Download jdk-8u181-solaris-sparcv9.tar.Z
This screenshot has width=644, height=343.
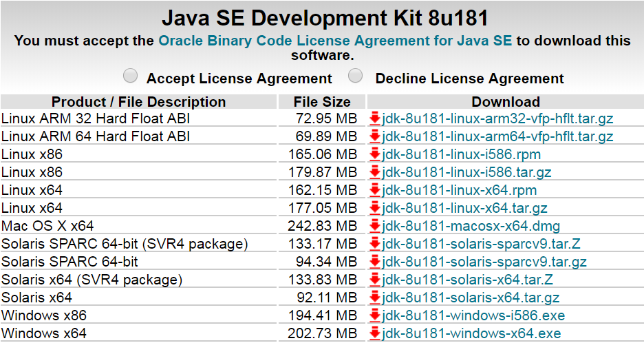481,244
